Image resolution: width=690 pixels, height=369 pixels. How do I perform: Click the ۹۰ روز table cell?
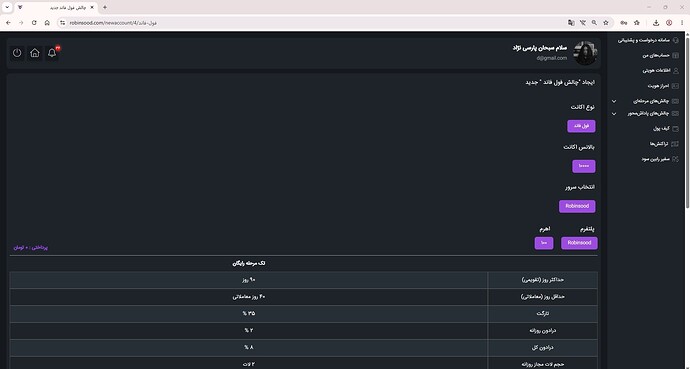coord(249,280)
